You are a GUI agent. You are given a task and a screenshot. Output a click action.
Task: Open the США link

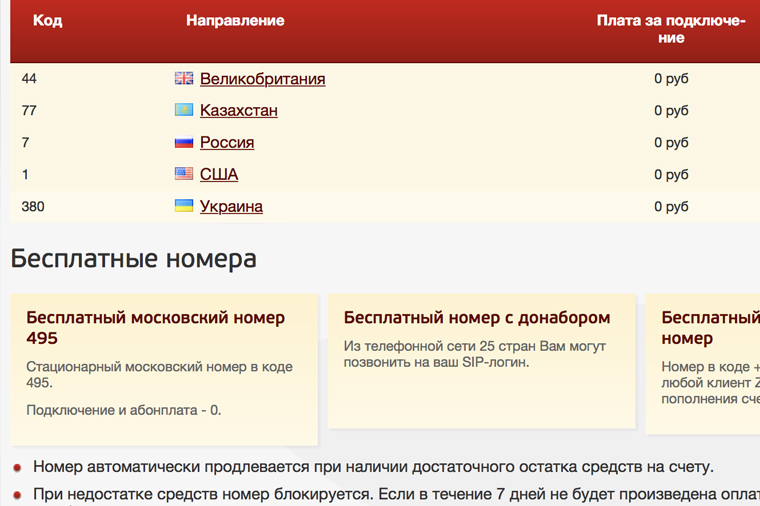(x=219, y=174)
